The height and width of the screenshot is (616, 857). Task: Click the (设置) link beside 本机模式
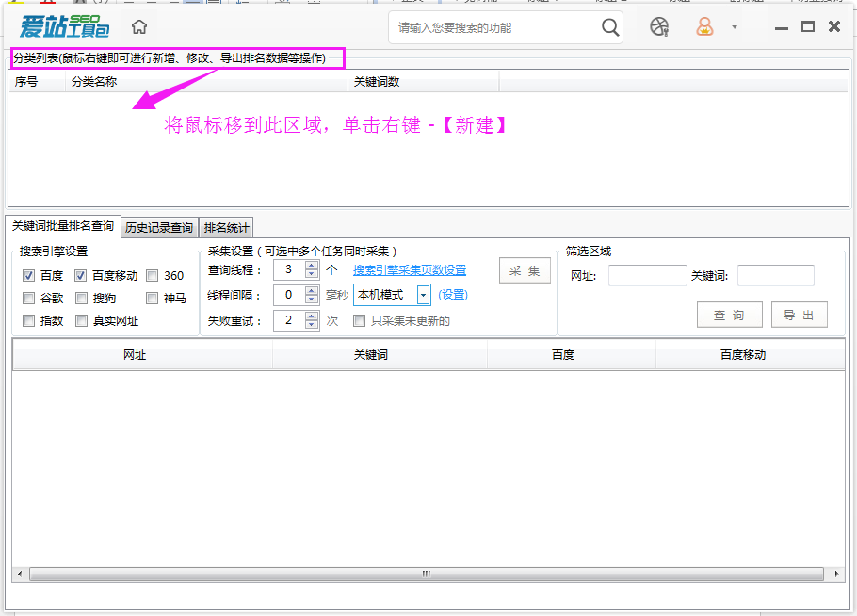(x=453, y=295)
